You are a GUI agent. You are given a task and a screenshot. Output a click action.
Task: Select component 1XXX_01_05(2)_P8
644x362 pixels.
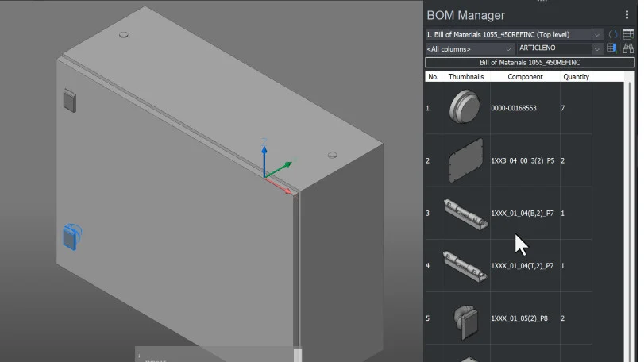[x=519, y=318]
